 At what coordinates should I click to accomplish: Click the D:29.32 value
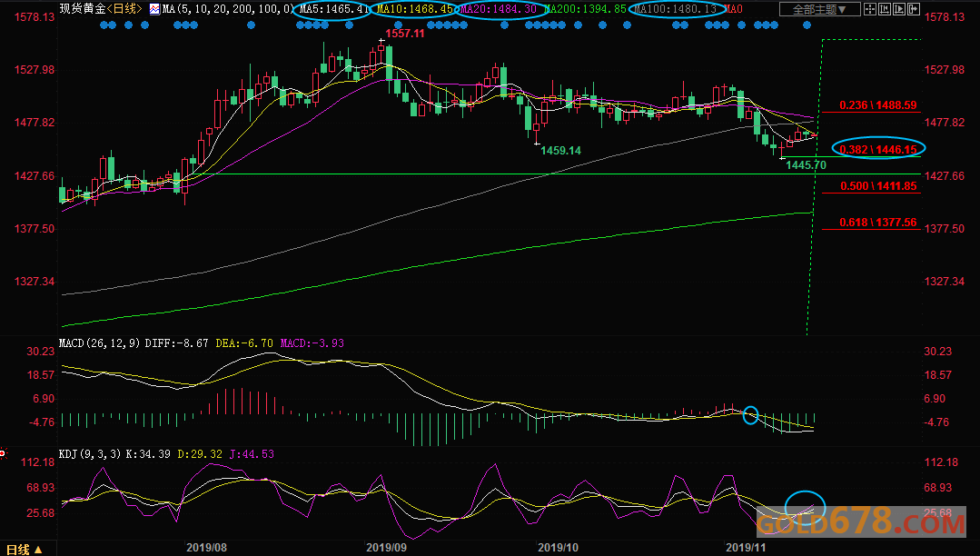coord(200,453)
